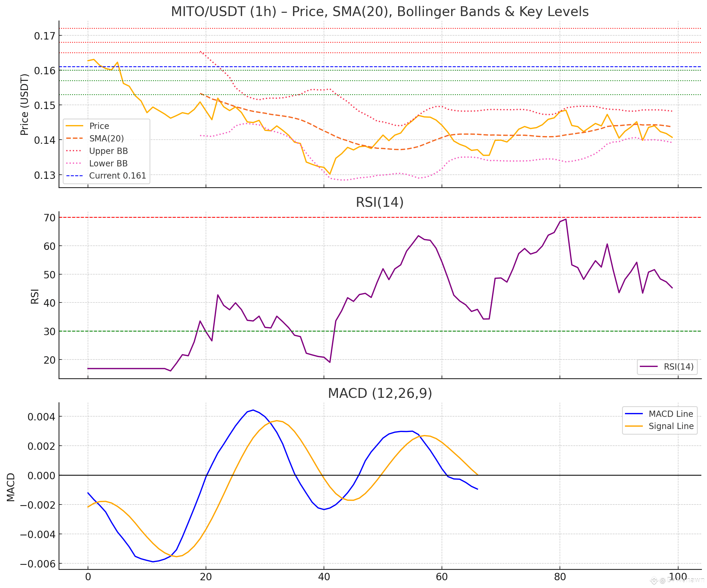
Task: Click the purple RSI(14) legend line swatch
Action: 648,367
